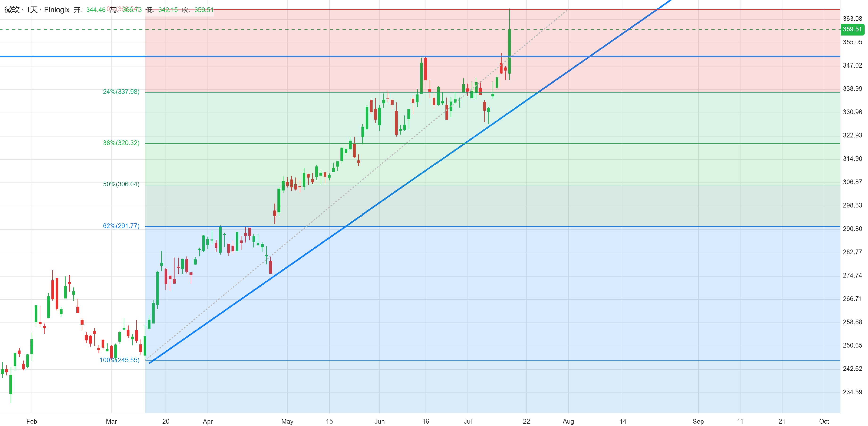Click the 306.87 price axis label

[x=852, y=182]
